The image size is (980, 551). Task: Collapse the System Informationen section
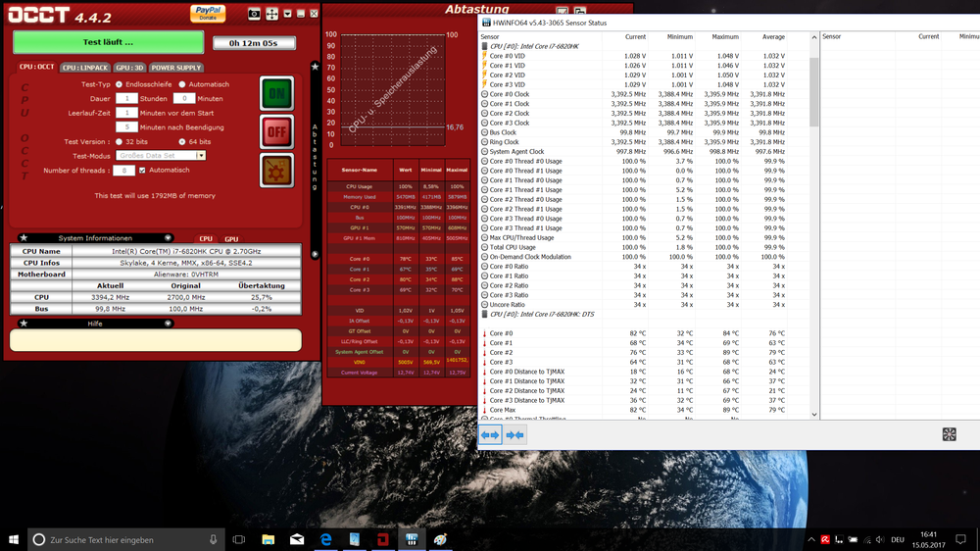click(x=168, y=238)
